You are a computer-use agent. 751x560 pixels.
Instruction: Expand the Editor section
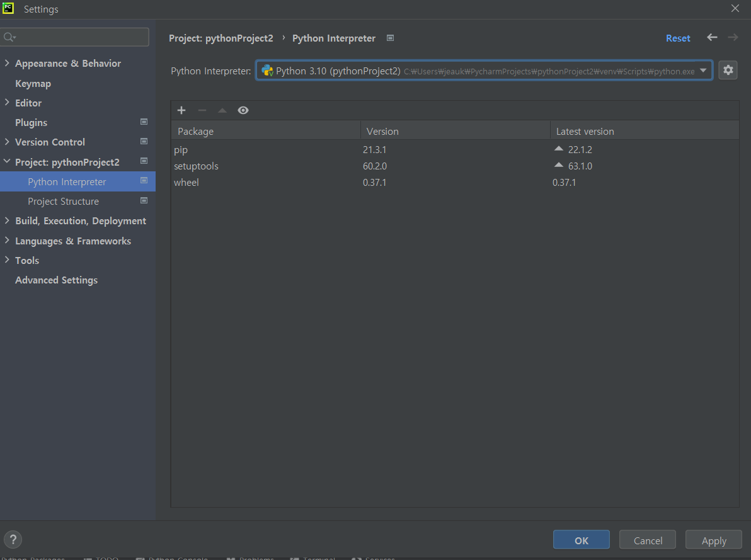tap(7, 103)
